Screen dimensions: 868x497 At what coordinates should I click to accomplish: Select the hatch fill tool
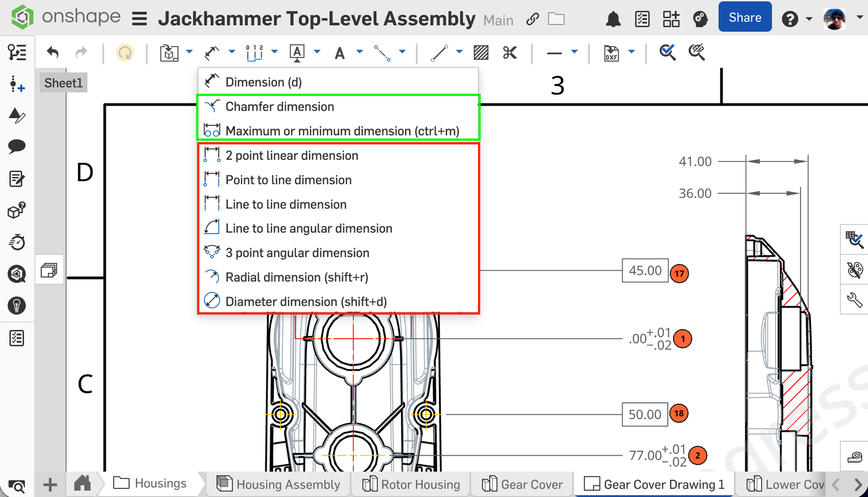[481, 53]
